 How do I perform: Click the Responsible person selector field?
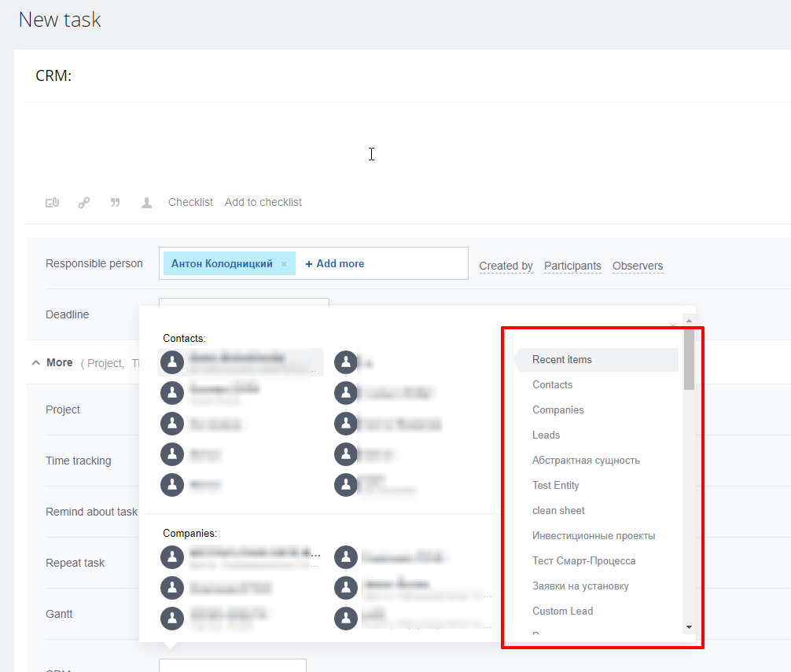pyautogui.click(x=313, y=263)
